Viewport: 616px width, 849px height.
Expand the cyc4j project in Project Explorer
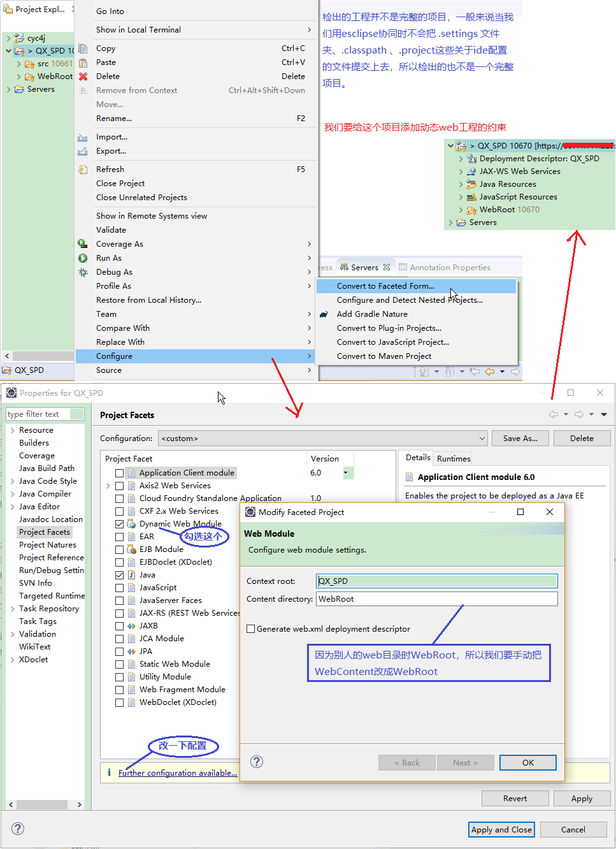[8, 38]
